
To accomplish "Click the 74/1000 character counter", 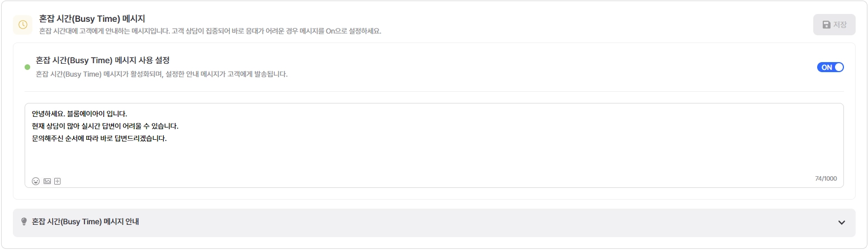I will 826,179.
